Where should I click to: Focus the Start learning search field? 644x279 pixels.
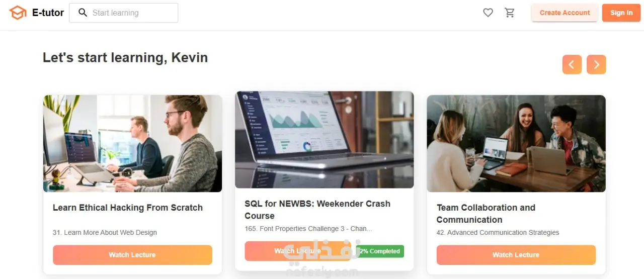[x=123, y=13]
